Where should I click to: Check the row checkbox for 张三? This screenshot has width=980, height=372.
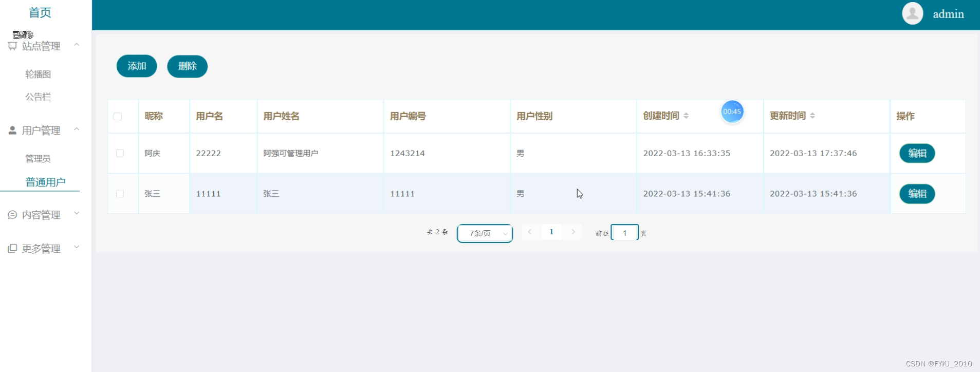pyautogui.click(x=120, y=194)
